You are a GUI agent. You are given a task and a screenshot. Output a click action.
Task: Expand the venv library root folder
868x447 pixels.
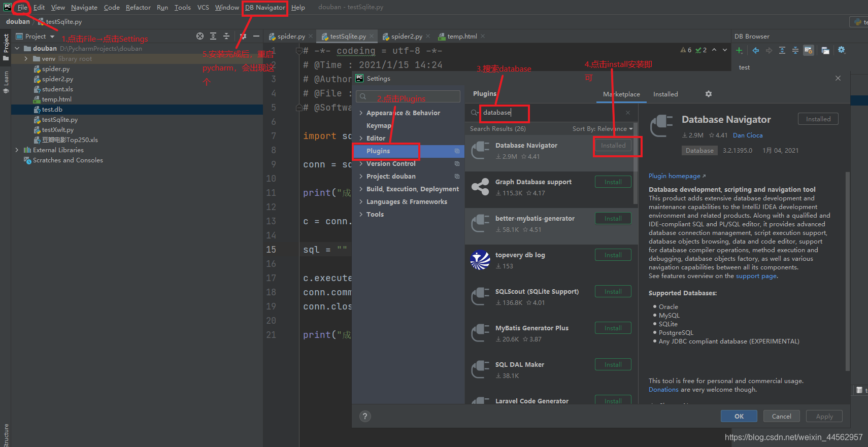(x=26, y=58)
